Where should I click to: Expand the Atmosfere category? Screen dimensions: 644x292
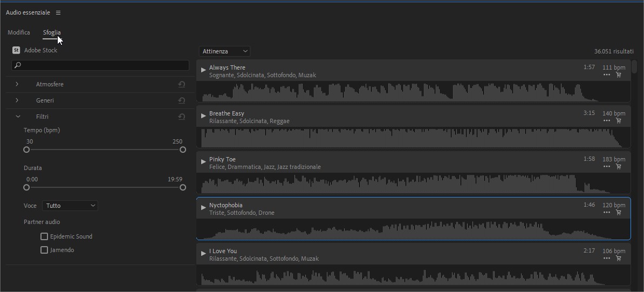click(x=17, y=84)
